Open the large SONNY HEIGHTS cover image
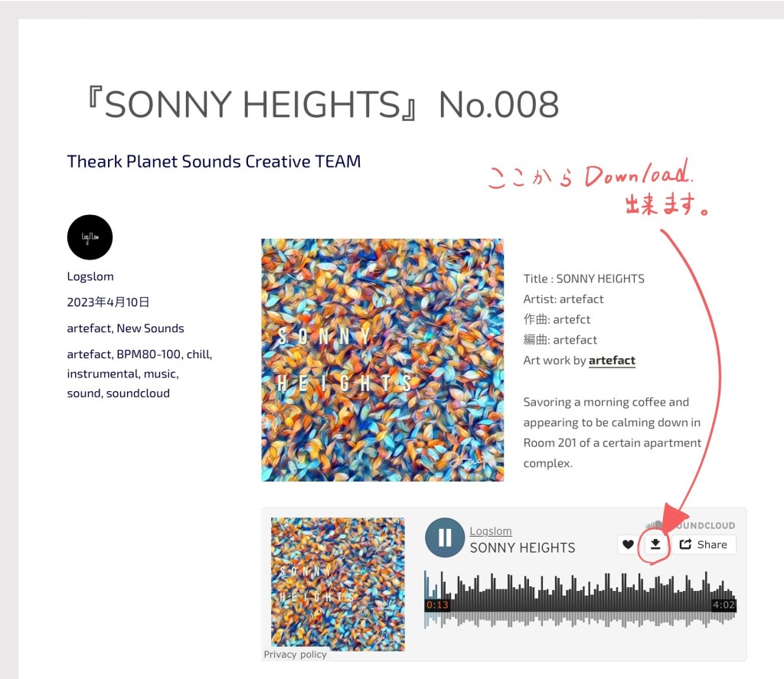The height and width of the screenshot is (679, 784). 382,360
